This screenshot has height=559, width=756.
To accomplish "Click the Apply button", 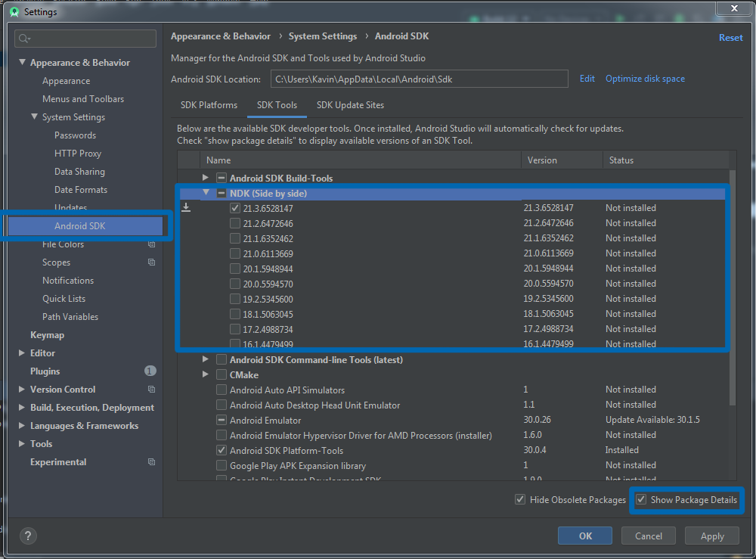I will pyautogui.click(x=712, y=536).
